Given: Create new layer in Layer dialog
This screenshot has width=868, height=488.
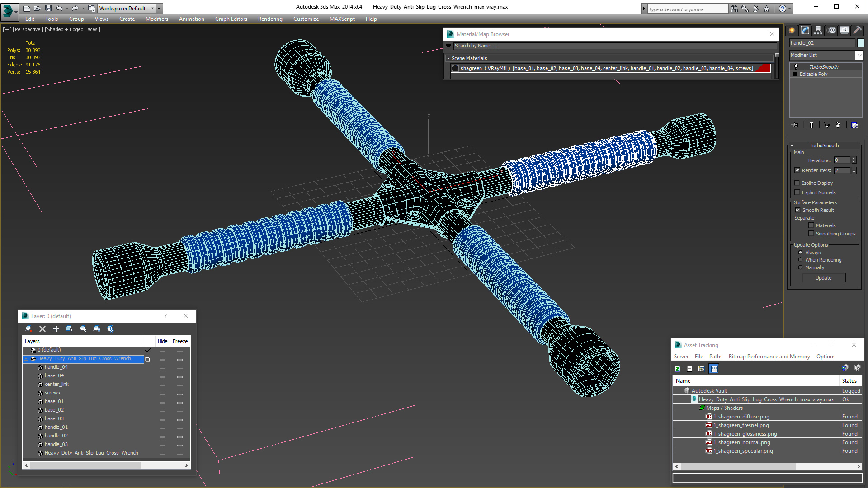Looking at the screenshot, I should (x=29, y=329).
